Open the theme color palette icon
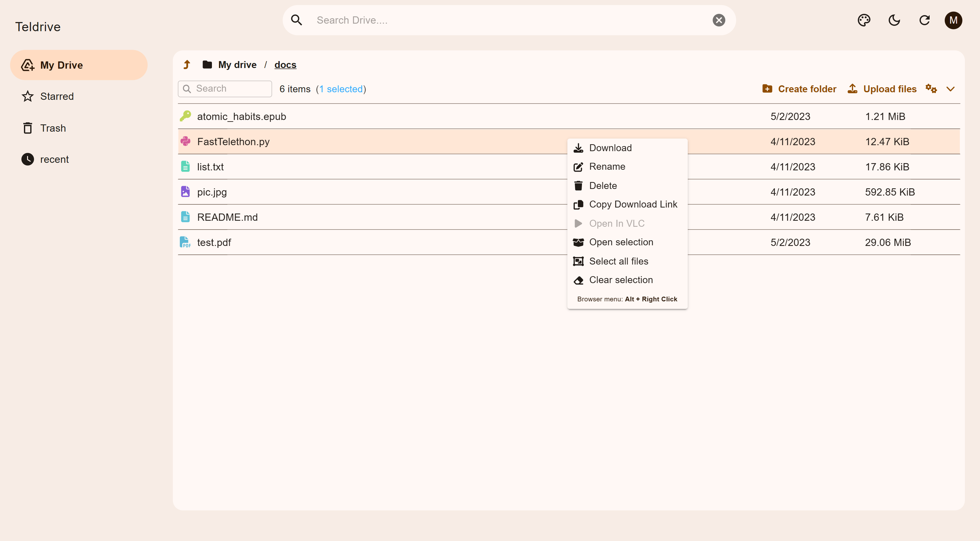Image resolution: width=980 pixels, height=541 pixels. coord(864,20)
